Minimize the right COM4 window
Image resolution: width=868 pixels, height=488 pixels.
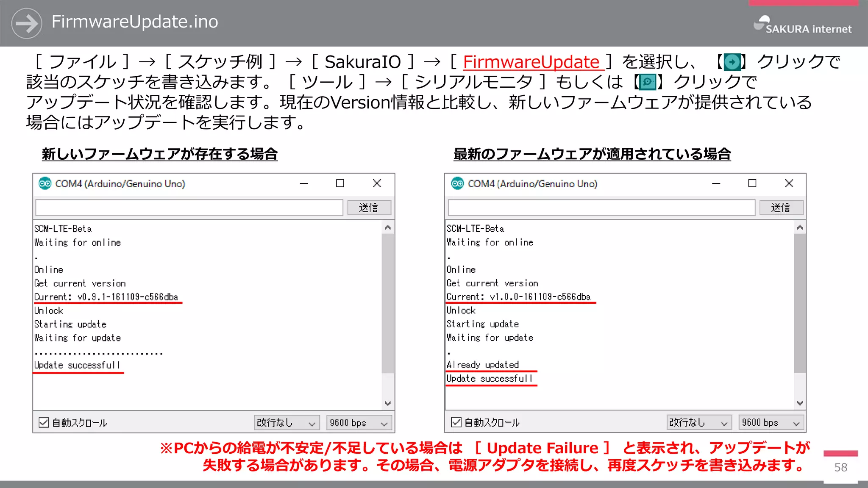(x=716, y=183)
